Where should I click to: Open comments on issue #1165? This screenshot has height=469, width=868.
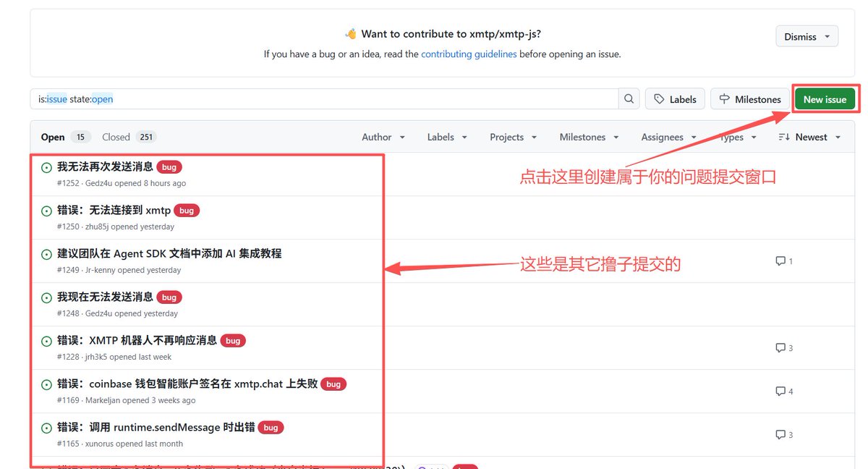click(784, 434)
